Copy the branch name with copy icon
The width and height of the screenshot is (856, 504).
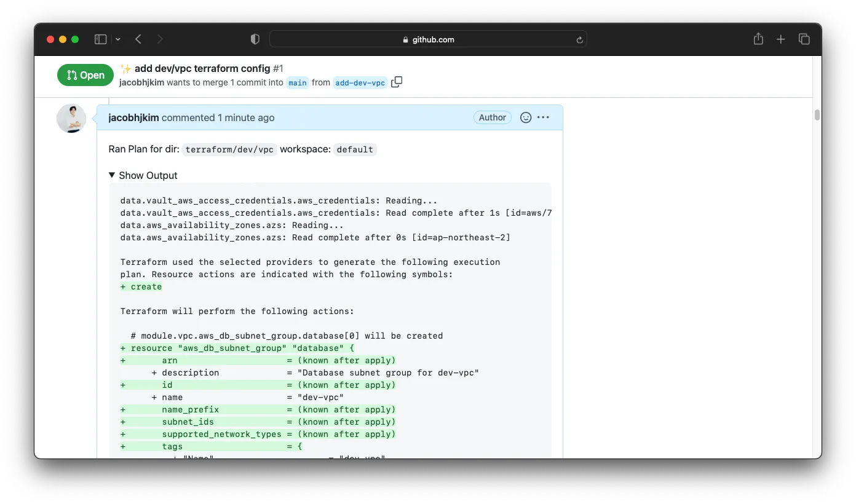[x=397, y=82]
